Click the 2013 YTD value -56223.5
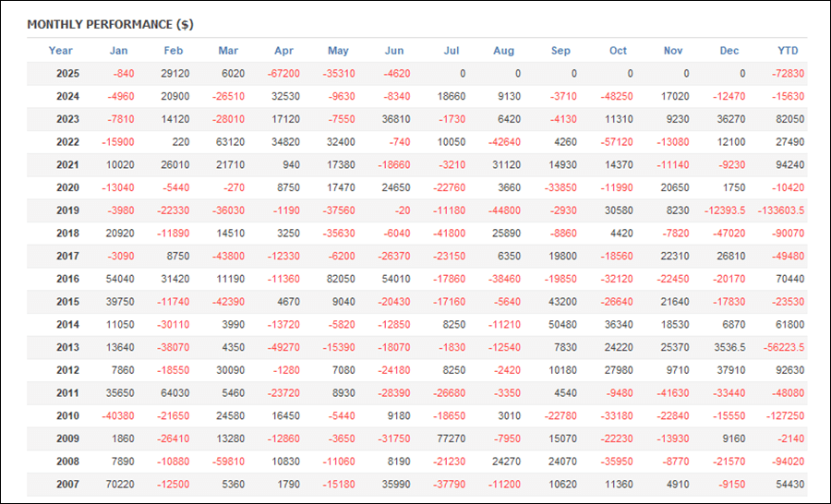This screenshot has width=831, height=504. (x=784, y=347)
